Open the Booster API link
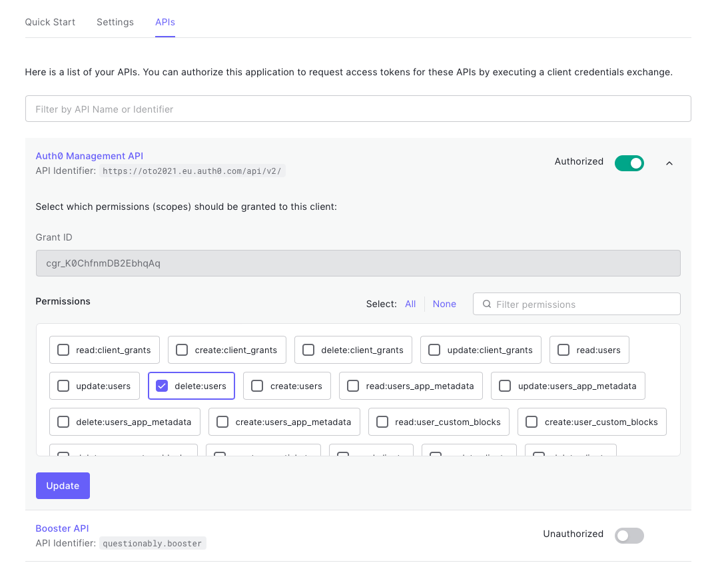This screenshot has height=579, width=728. [62, 528]
